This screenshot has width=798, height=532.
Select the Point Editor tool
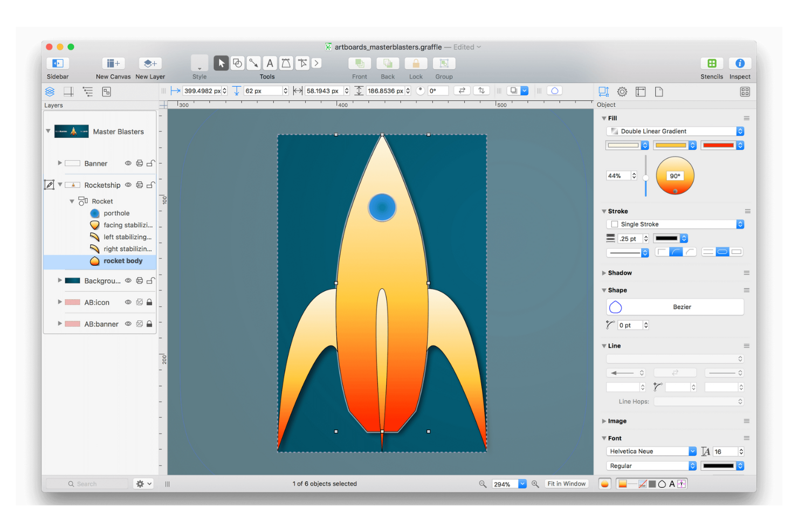(302, 63)
